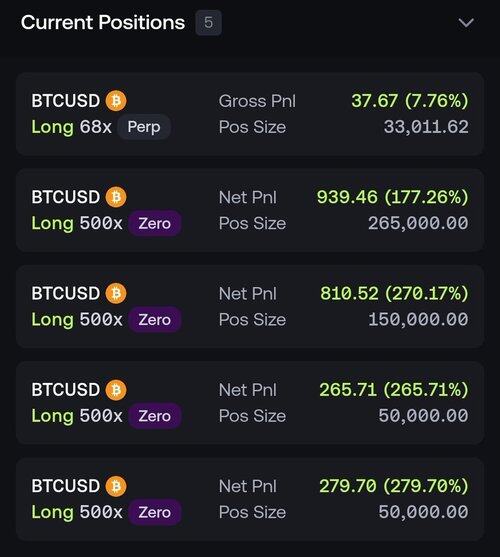Select the Zero tag on the 279.70 Pnl position
500x557 pixels.
point(154,512)
